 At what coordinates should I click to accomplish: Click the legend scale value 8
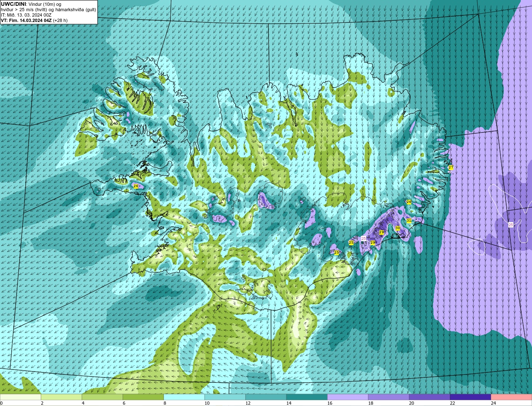[165, 403]
